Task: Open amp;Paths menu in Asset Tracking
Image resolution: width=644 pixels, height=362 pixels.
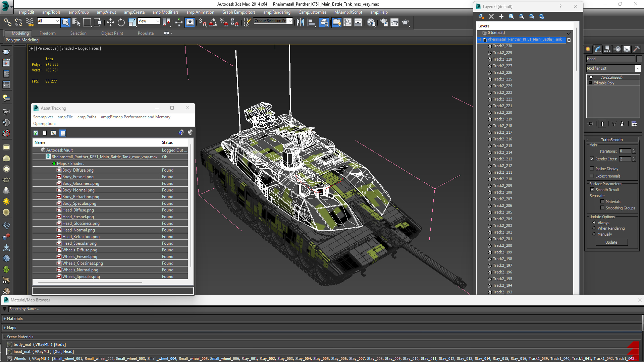Action: [87, 117]
